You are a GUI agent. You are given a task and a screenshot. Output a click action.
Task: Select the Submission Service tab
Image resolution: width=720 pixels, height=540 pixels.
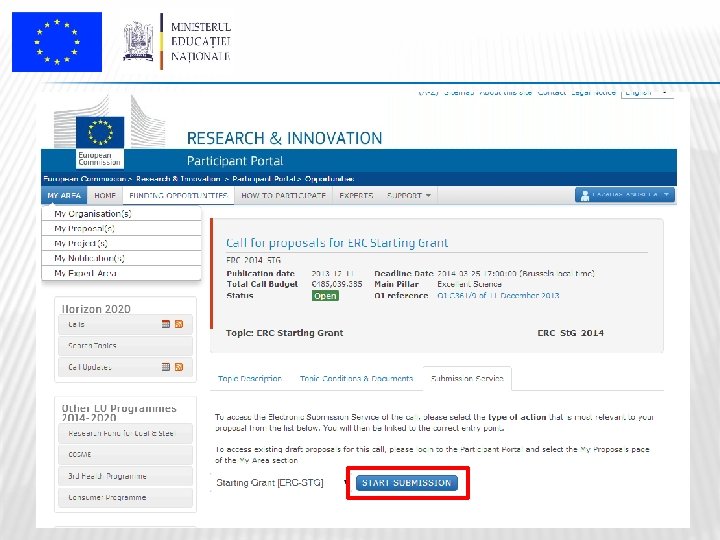(x=467, y=378)
